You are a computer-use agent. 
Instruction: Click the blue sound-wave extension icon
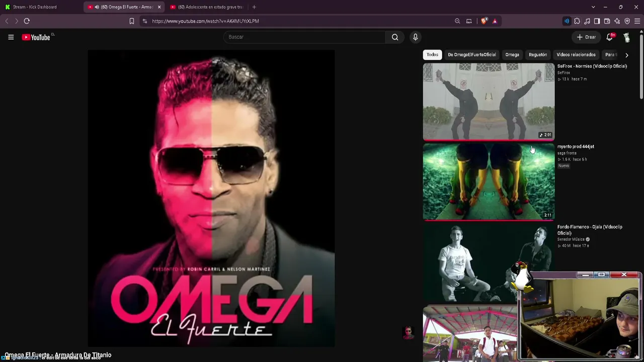tap(567, 21)
